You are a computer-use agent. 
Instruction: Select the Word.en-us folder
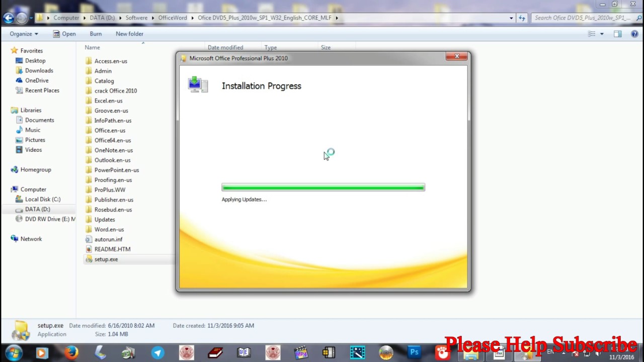(109, 229)
